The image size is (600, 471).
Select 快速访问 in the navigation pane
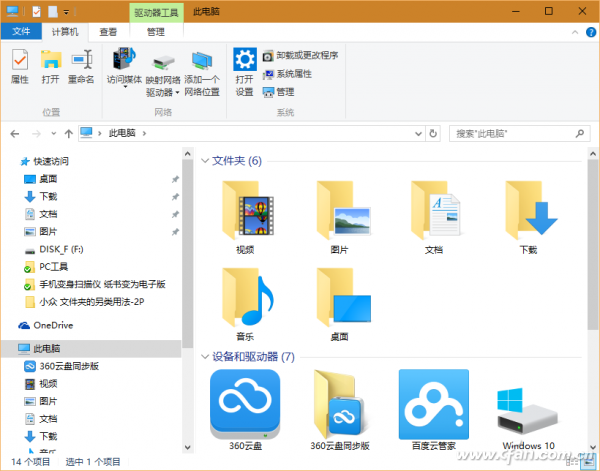(x=45, y=161)
